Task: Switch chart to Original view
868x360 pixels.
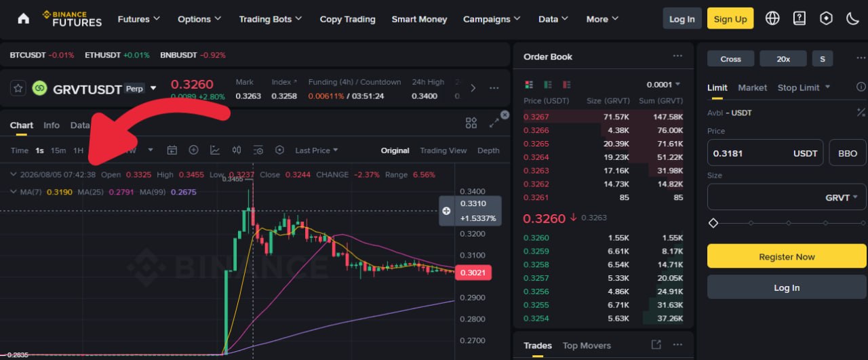Action: pyautogui.click(x=395, y=151)
